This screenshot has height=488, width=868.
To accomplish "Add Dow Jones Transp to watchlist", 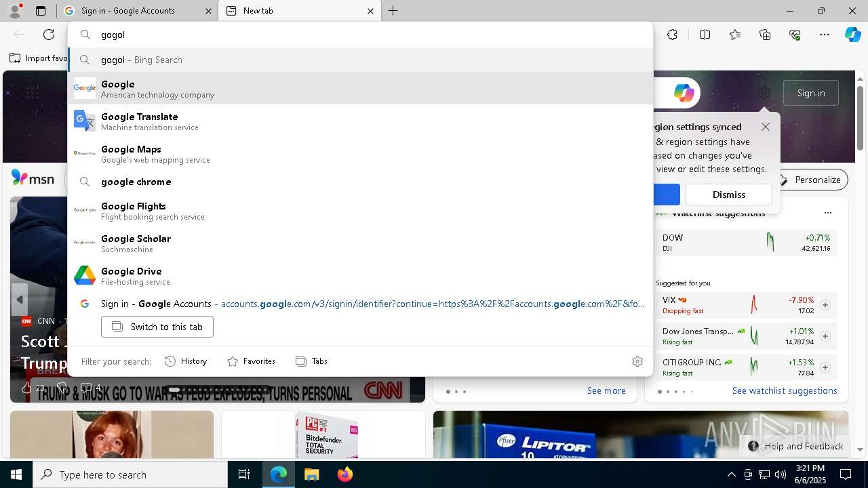I will point(825,336).
